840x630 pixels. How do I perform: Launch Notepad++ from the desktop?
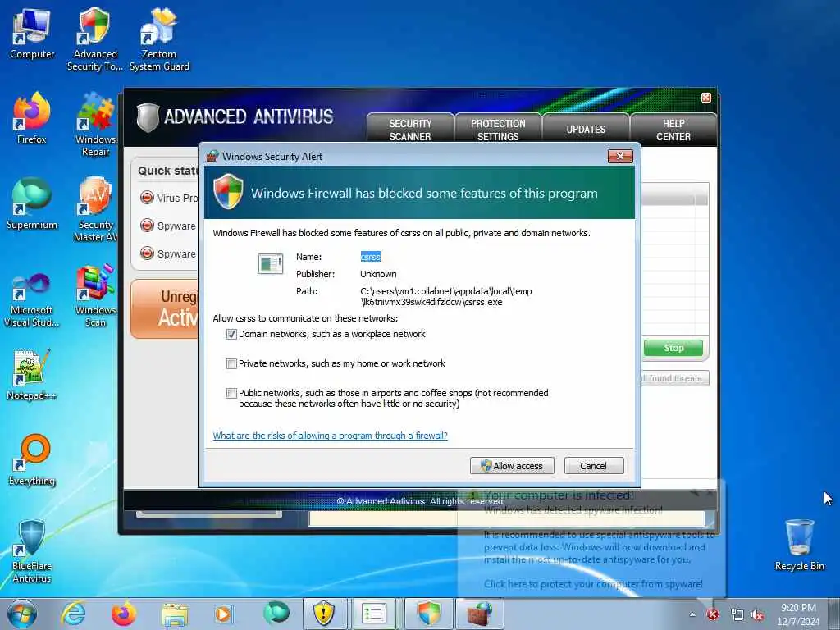pyautogui.click(x=32, y=375)
